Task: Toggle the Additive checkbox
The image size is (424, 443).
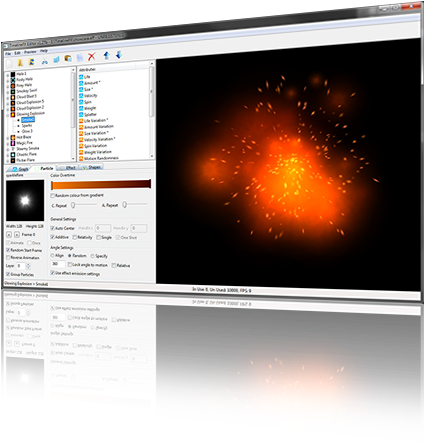Action: point(52,237)
